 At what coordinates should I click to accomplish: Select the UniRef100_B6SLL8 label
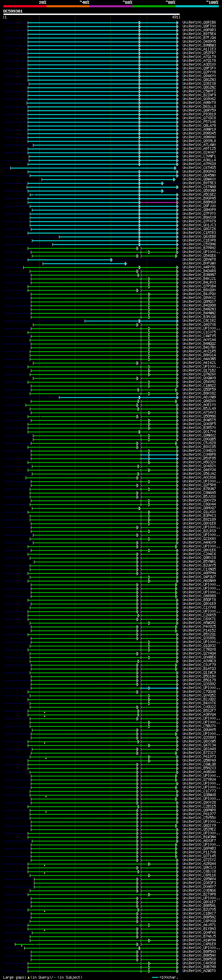tap(199, 106)
